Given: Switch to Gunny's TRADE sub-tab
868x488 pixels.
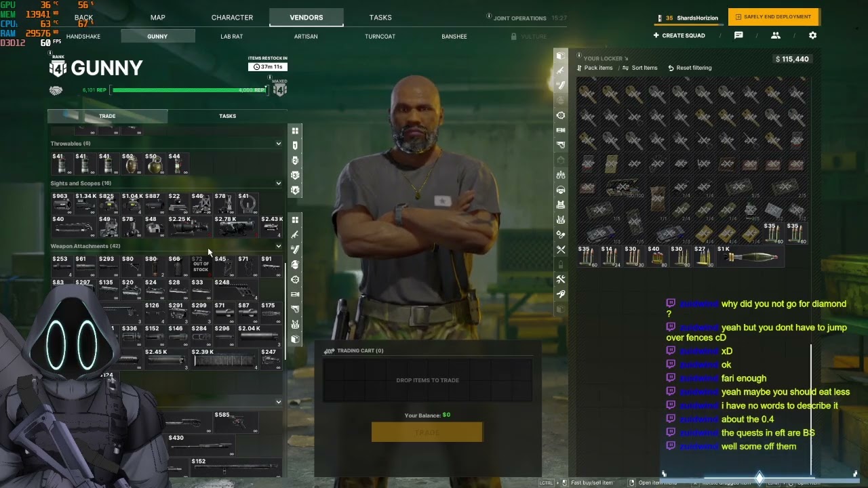Looking at the screenshot, I should (107, 116).
